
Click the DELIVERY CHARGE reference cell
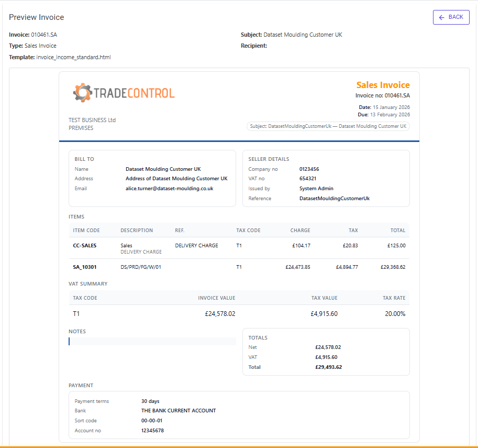coord(197,245)
